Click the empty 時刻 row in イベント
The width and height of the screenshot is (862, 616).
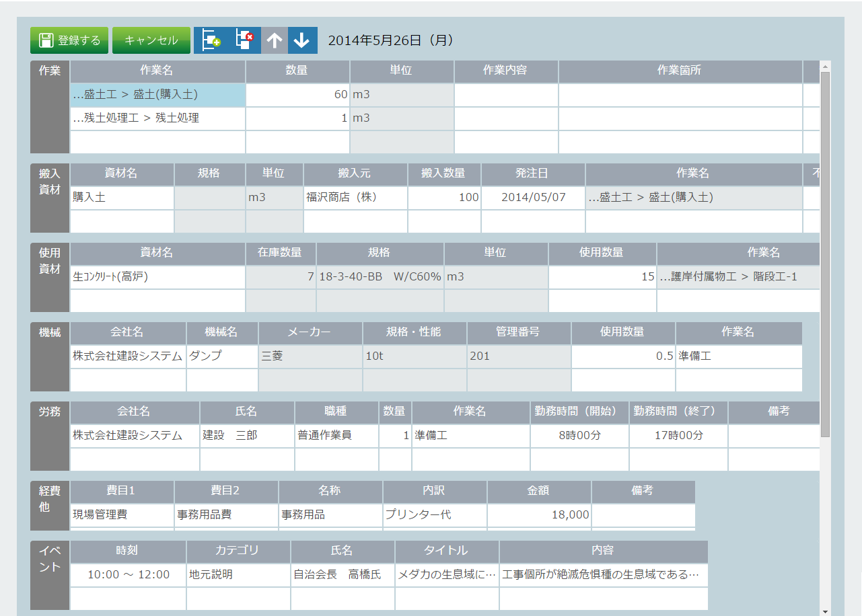128,599
